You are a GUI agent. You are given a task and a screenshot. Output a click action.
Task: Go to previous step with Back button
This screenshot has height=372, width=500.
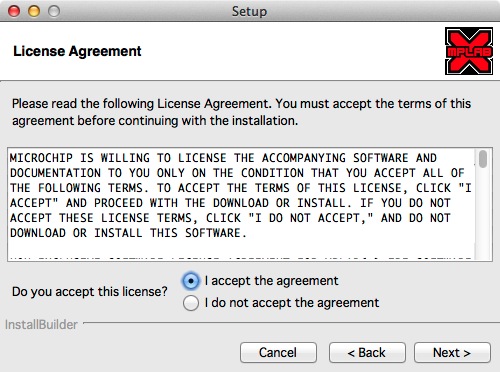[367, 352]
